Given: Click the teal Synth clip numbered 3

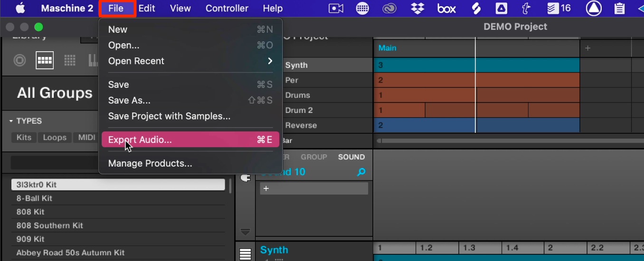Looking at the screenshot, I should 477,65.
